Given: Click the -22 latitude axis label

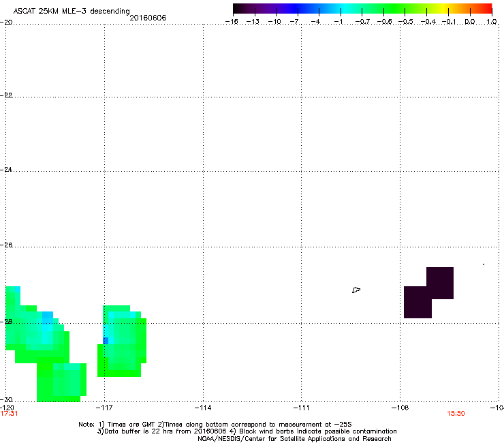Looking at the screenshot, I should tap(6, 95).
